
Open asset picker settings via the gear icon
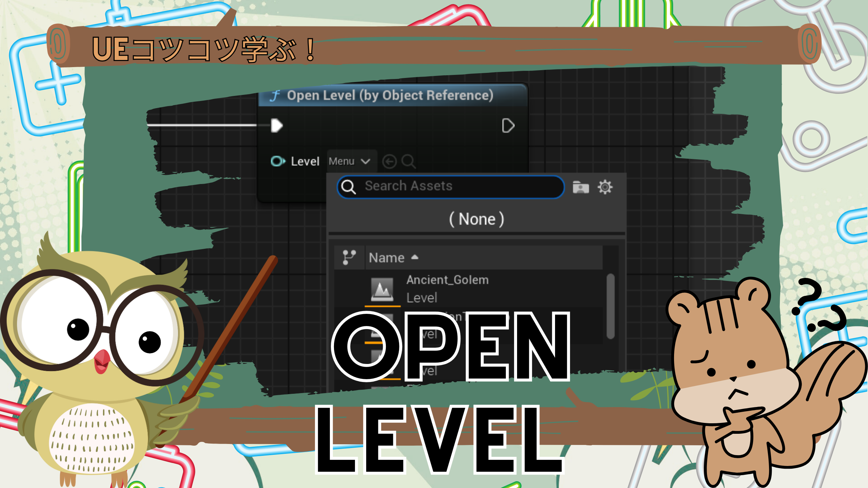click(606, 186)
